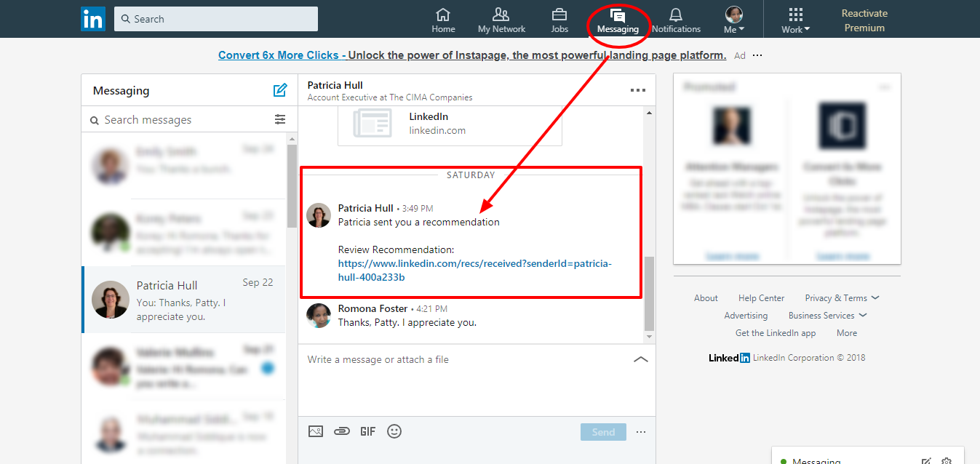
Task: Click the conversation thread scrollbar
Action: [x=650, y=293]
